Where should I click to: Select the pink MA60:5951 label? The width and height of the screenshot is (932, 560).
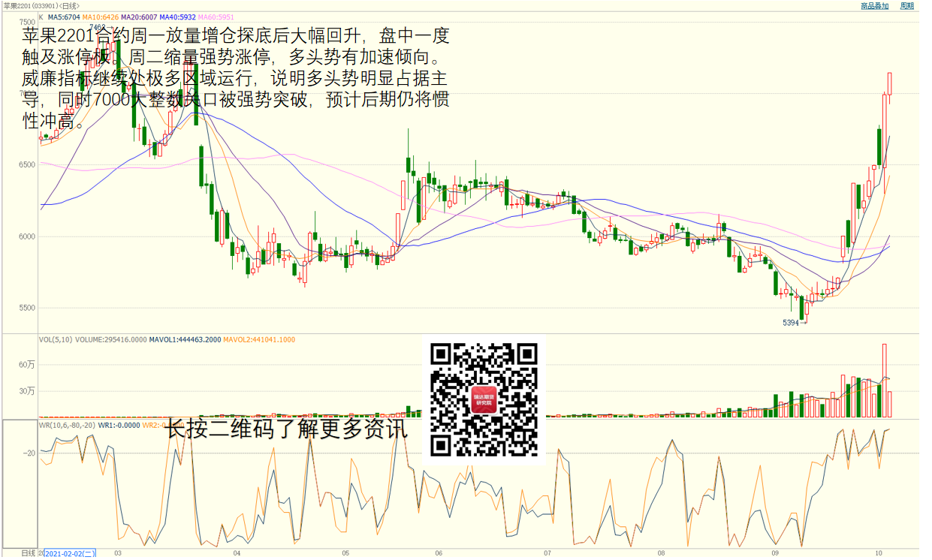[216, 17]
